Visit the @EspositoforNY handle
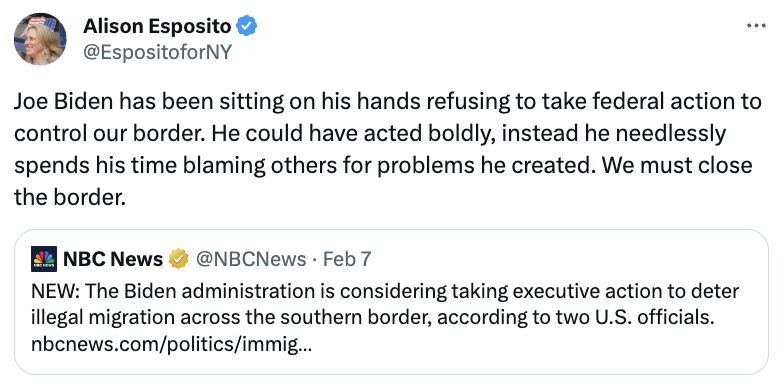784x388 pixels. [x=157, y=52]
